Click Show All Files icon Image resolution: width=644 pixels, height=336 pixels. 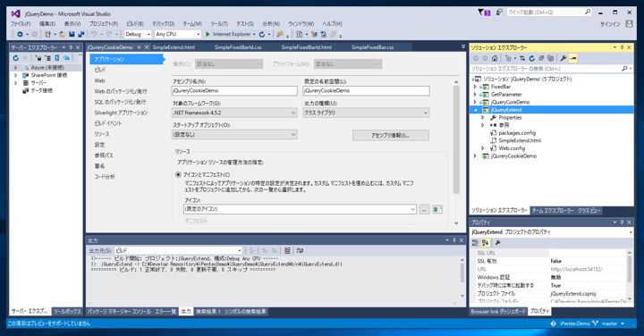click(x=551, y=58)
